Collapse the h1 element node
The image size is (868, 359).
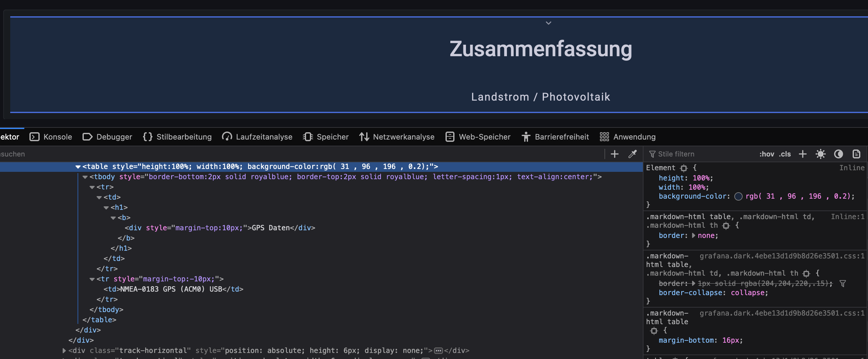click(106, 208)
